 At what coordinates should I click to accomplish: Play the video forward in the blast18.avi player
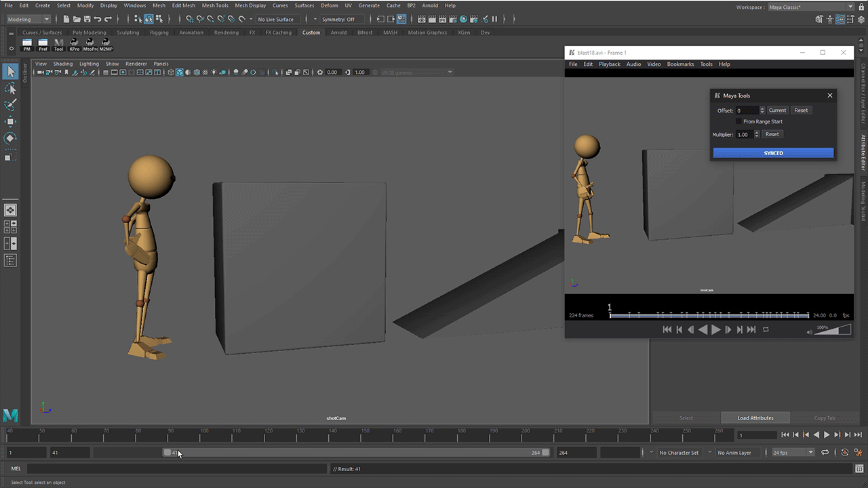pyautogui.click(x=716, y=329)
